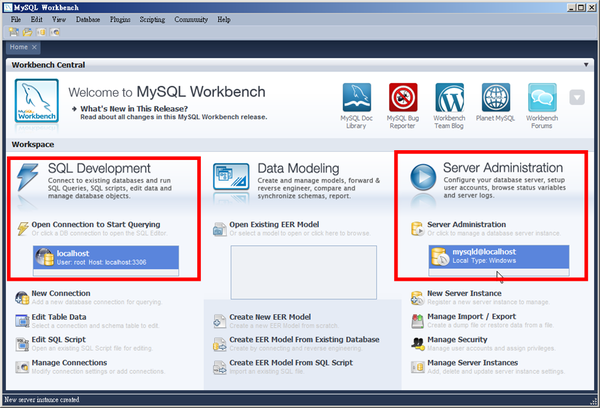Click the Data Modeling diagram icon
This screenshot has width=600, height=408.
231,176
